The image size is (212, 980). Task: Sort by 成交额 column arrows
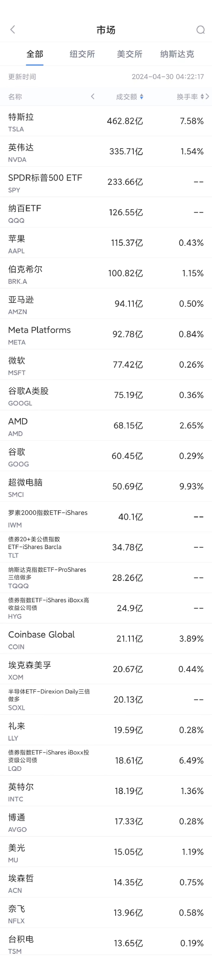pyautogui.click(x=141, y=97)
